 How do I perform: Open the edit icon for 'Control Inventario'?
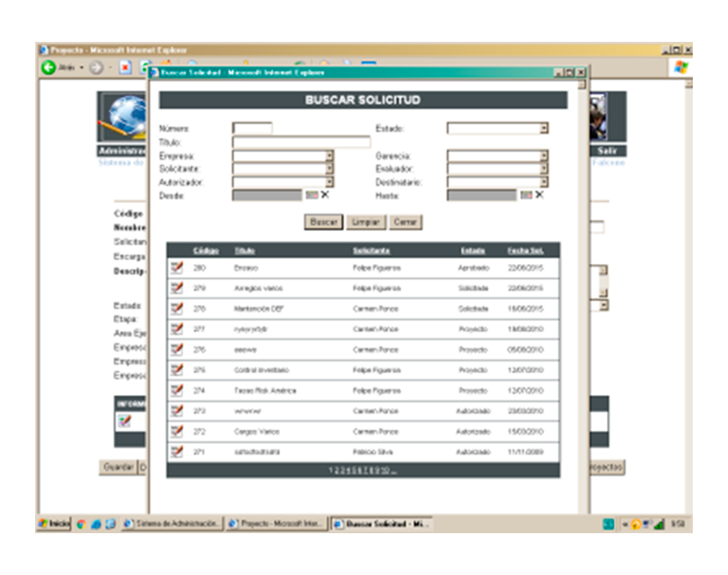pyautogui.click(x=176, y=369)
